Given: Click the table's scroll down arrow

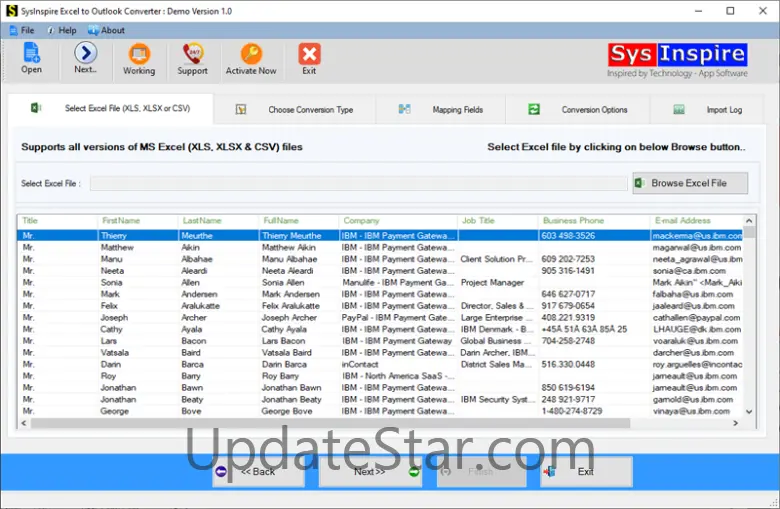Looking at the screenshot, I should 749,411.
